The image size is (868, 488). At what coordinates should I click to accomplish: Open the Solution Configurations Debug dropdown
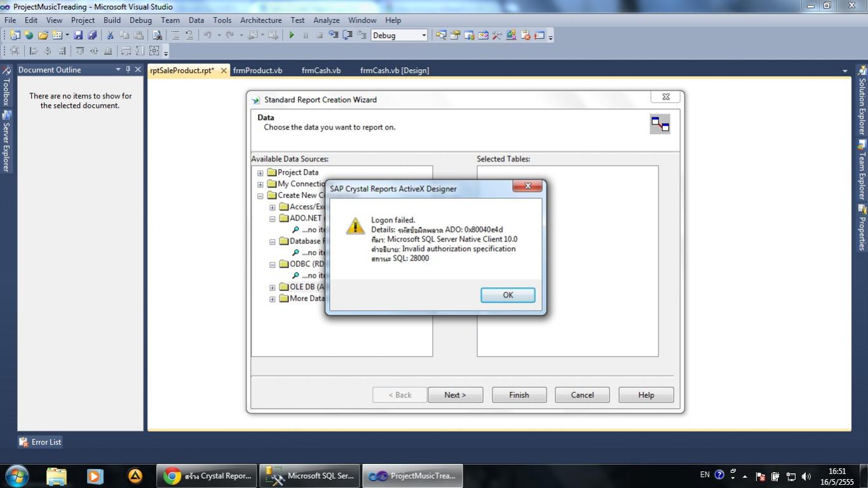[x=424, y=36]
